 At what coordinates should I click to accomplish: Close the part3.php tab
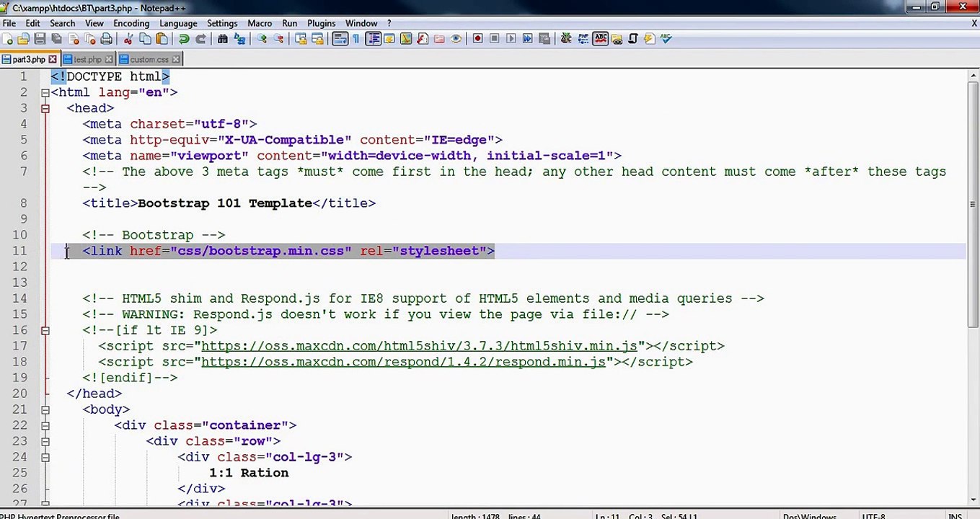coord(53,59)
